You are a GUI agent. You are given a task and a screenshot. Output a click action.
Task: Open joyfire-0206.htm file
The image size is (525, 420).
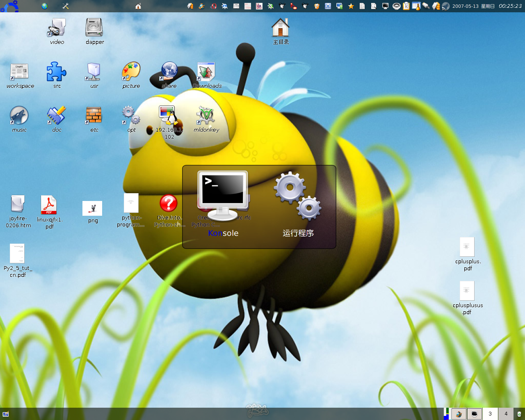click(x=18, y=212)
